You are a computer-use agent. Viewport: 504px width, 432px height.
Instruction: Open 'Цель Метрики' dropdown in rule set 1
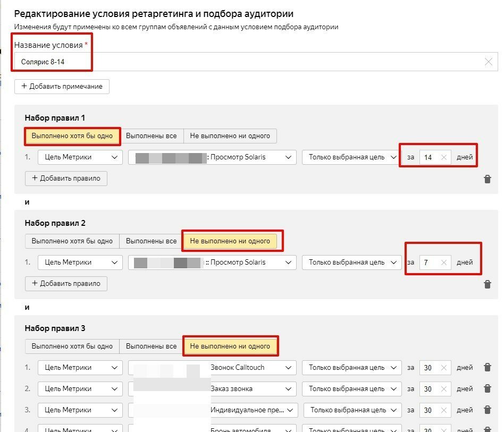click(x=80, y=157)
